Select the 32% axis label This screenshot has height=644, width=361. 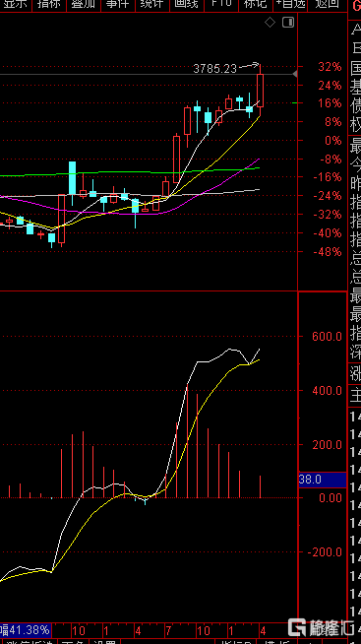tap(331, 67)
